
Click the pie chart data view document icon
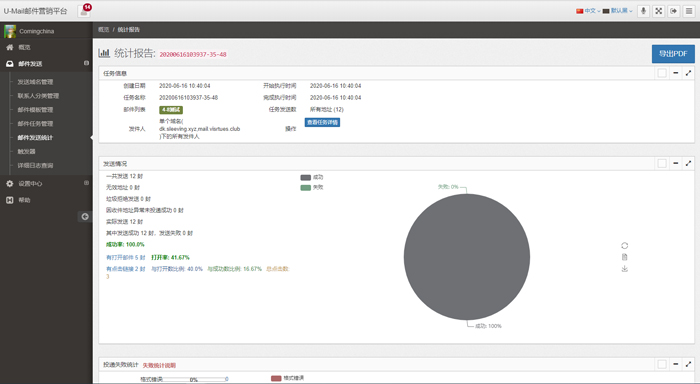(x=625, y=257)
